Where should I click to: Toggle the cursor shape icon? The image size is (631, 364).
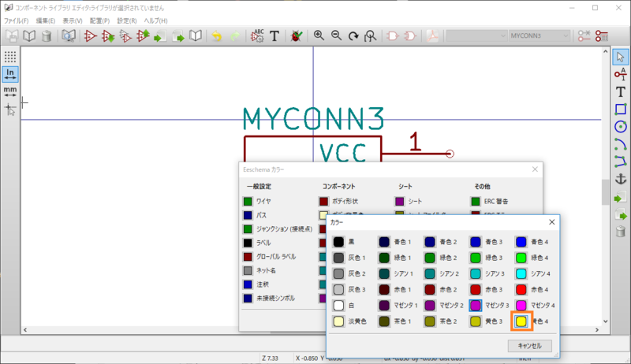pyautogui.click(x=10, y=110)
